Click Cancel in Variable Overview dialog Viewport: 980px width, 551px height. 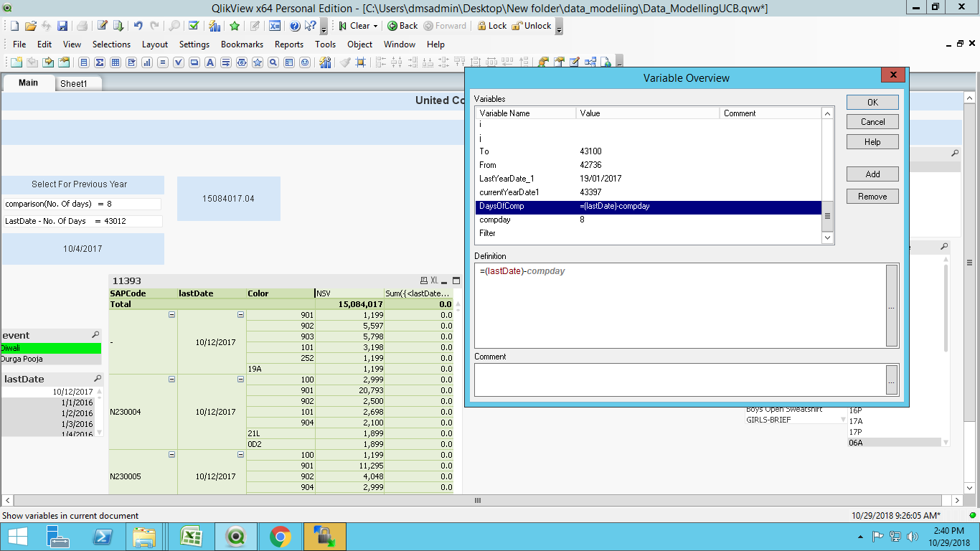click(872, 122)
